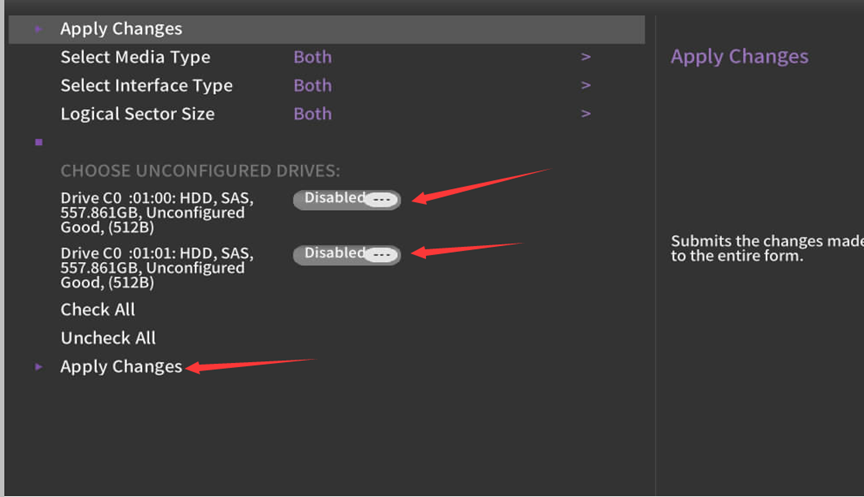Expand chevron on the Logical Sector Size row
Viewport: 864px width, 497px height.
(586, 114)
